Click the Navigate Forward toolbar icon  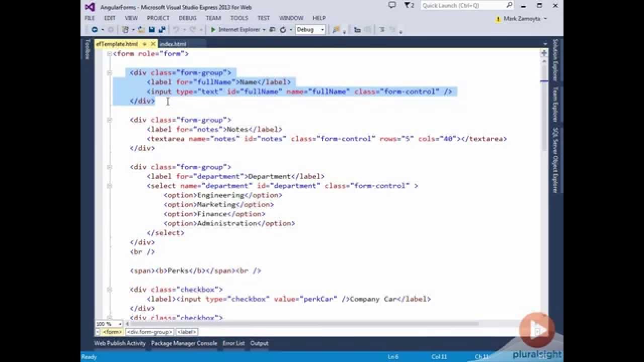[110, 30]
